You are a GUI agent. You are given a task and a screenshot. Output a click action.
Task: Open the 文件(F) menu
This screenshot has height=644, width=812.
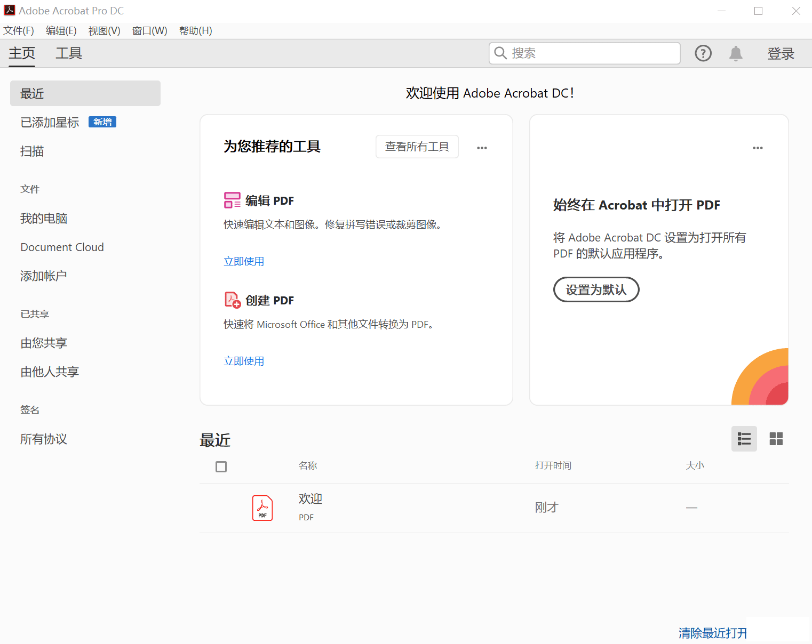(19, 31)
